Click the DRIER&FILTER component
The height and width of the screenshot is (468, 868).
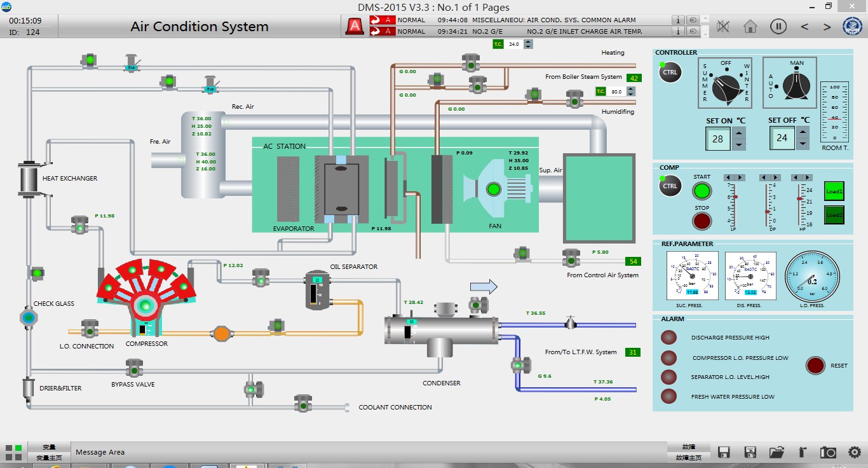(27, 389)
